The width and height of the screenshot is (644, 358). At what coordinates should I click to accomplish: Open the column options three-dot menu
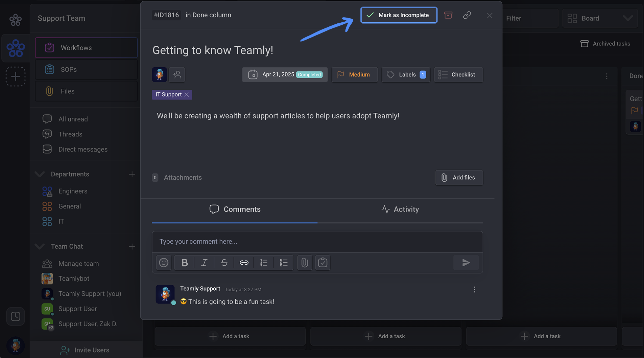(607, 76)
